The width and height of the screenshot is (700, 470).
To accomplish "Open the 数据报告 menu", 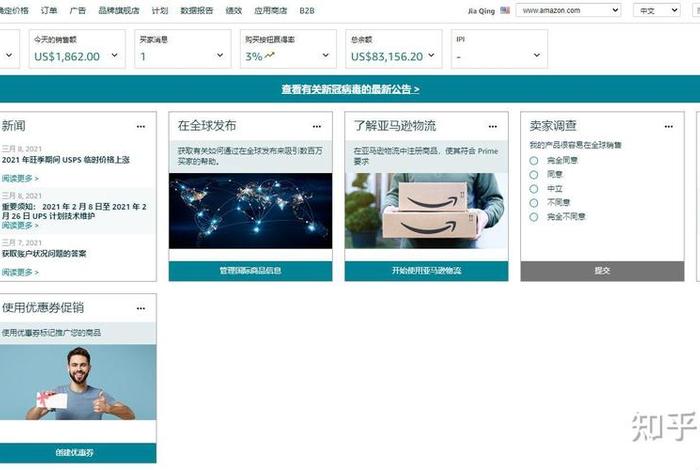I will 197,10.
